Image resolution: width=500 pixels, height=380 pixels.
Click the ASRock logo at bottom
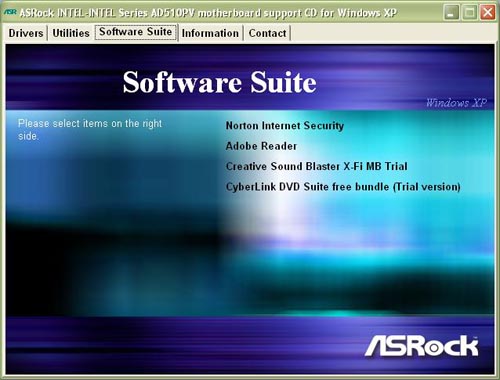(422, 346)
